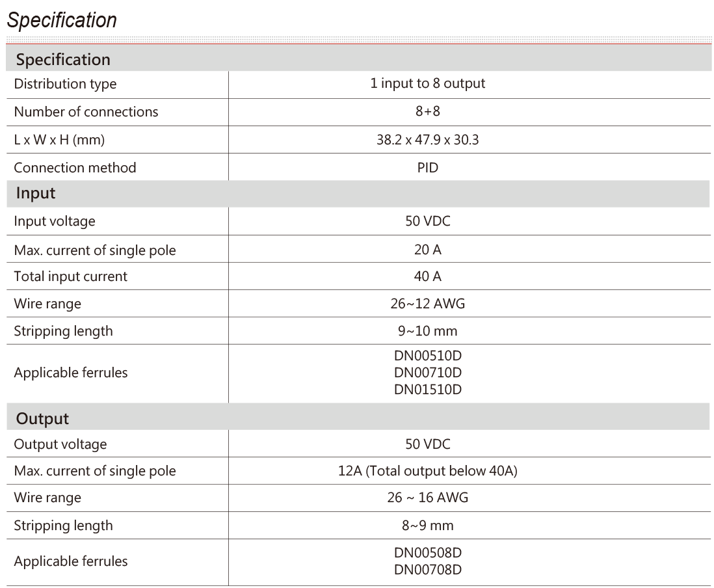Click ferrule code 'DN00508D'

click(x=428, y=553)
